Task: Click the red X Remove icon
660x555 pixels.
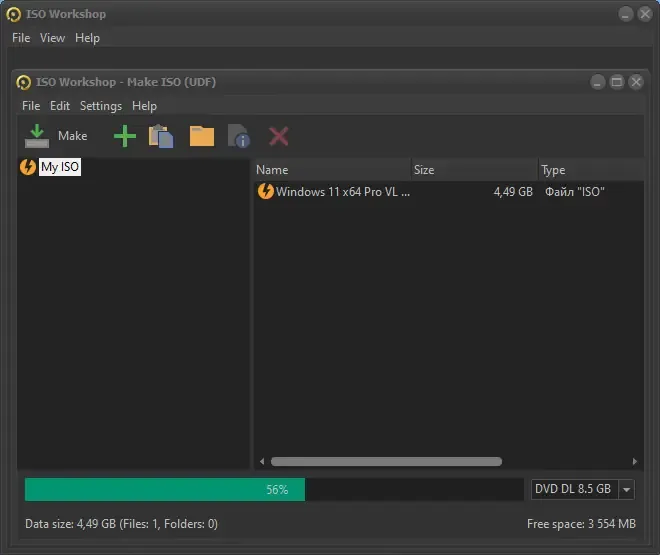Action: (x=279, y=136)
